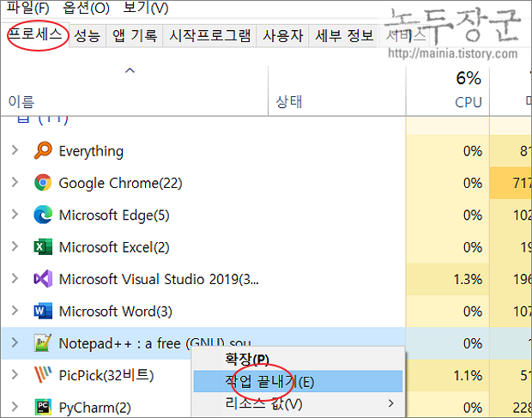Expand the PicPick(32비트) process group
The image size is (532, 418).
tap(15, 374)
